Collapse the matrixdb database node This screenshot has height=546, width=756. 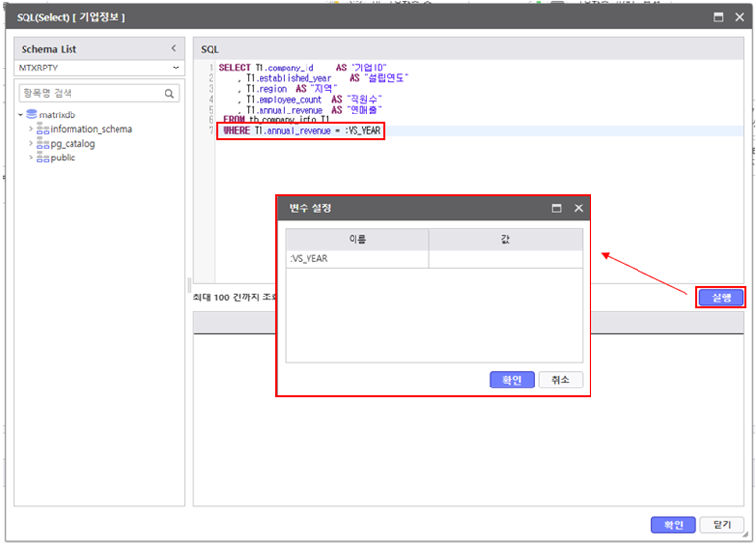pyautogui.click(x=22, y=114)
